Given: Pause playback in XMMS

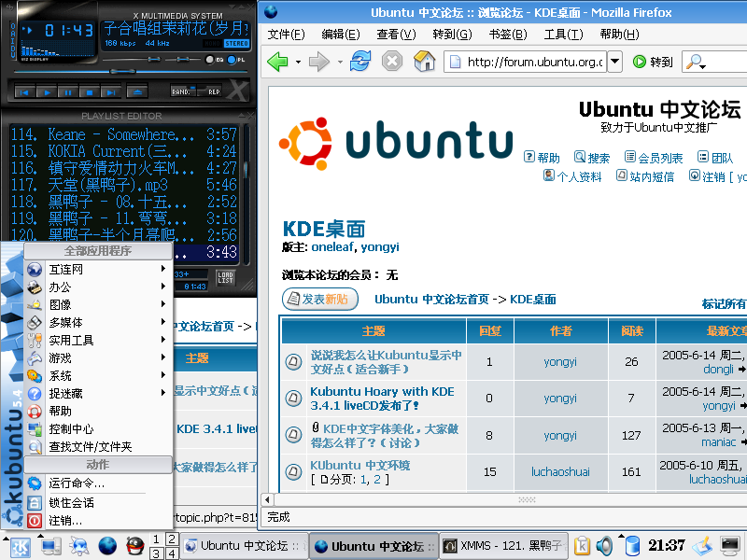Looking at the screenshot, I should 68,92.
